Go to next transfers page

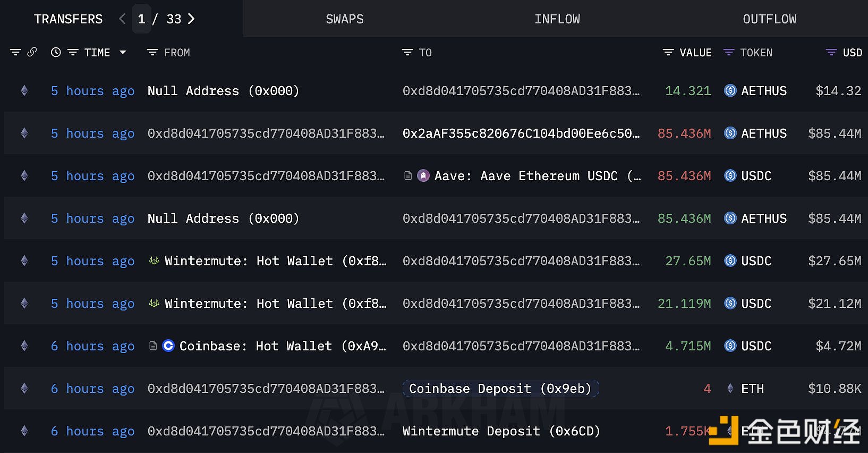click(x=192, y=19)
